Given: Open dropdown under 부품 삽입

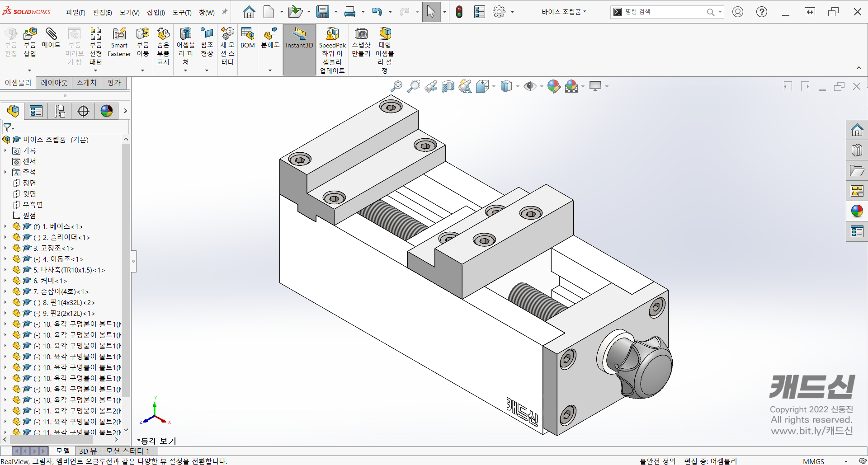Looking at the screenshot, I should [30, 70].
